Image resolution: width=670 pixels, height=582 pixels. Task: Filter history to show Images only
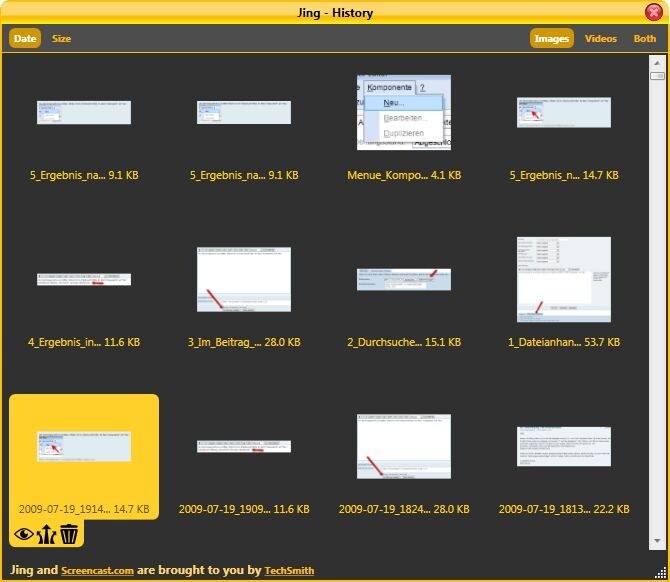point(551,39)
